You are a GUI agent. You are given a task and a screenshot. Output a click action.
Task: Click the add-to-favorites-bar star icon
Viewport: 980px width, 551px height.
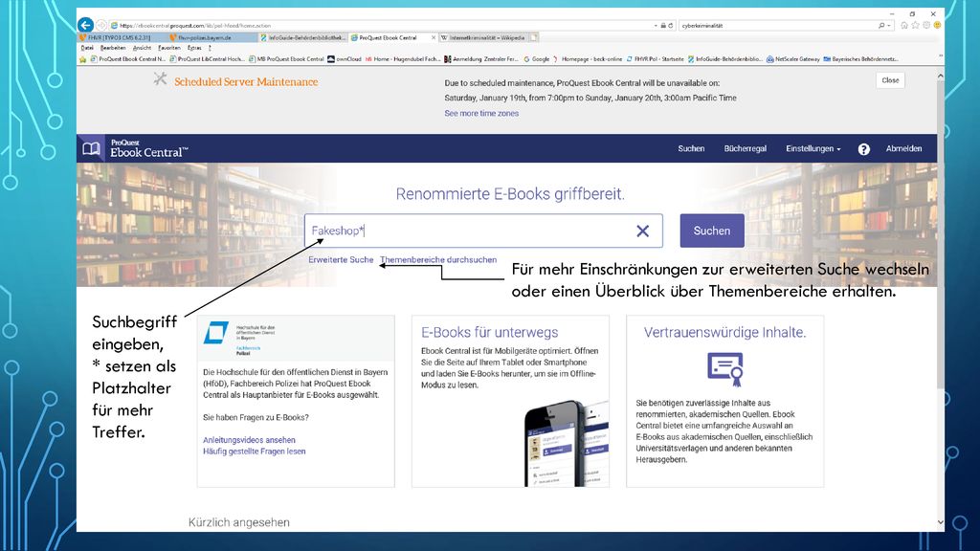tap(82, 59)
